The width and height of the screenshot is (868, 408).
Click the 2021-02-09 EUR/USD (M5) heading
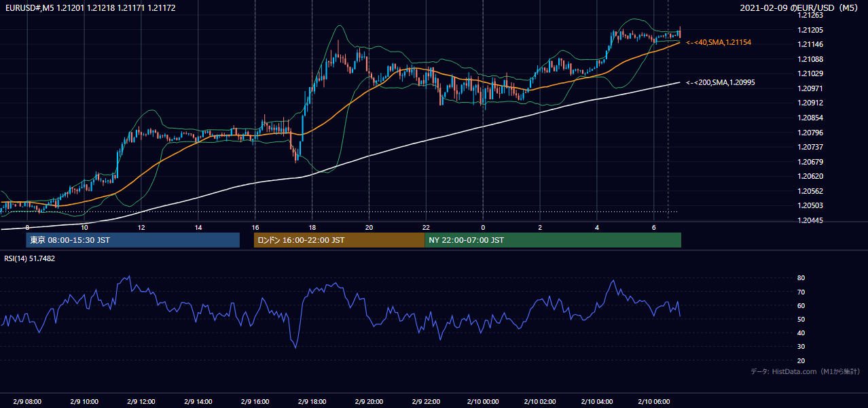click(x=800, y=7)
